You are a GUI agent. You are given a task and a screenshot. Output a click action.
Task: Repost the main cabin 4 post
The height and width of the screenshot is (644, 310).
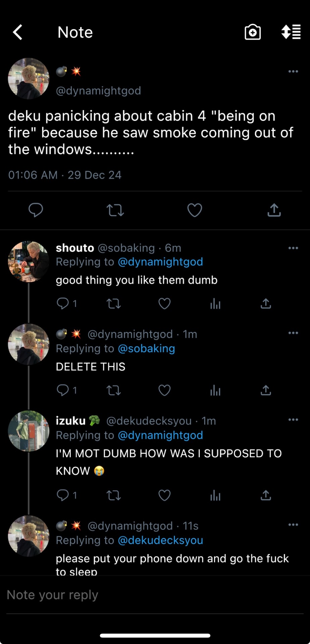[x=115, y=210]
